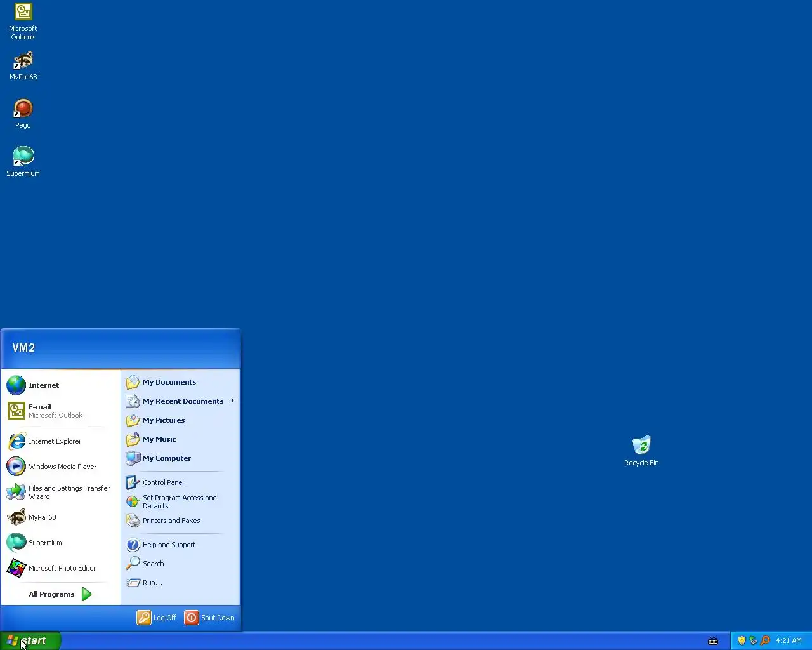The width and height of the screenshot is (812, 650).
Task: Click the 4:21 AM taskbar clock
Action: 789,640
